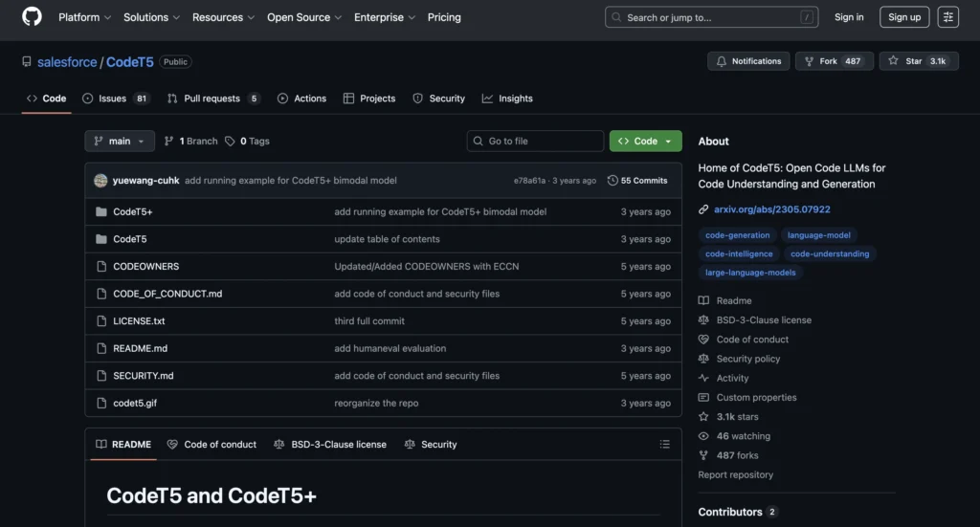
Task: Click the Notifications bell button
Action: tap(748, 61)
